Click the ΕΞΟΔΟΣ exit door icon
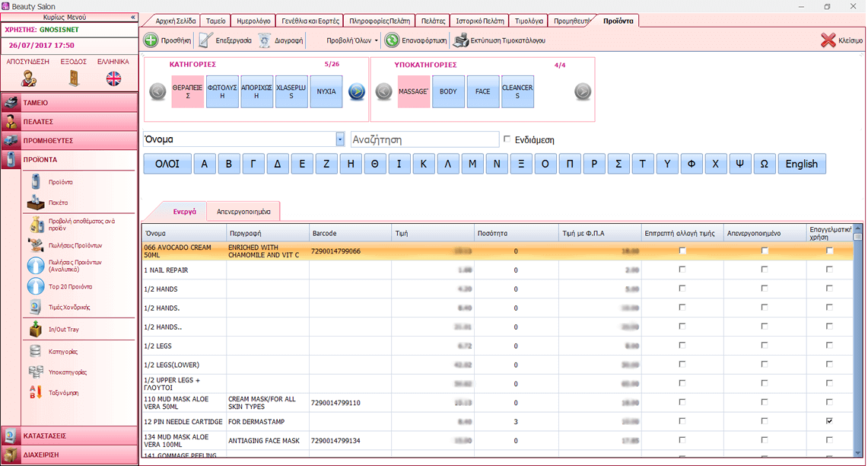 [73, 78]
